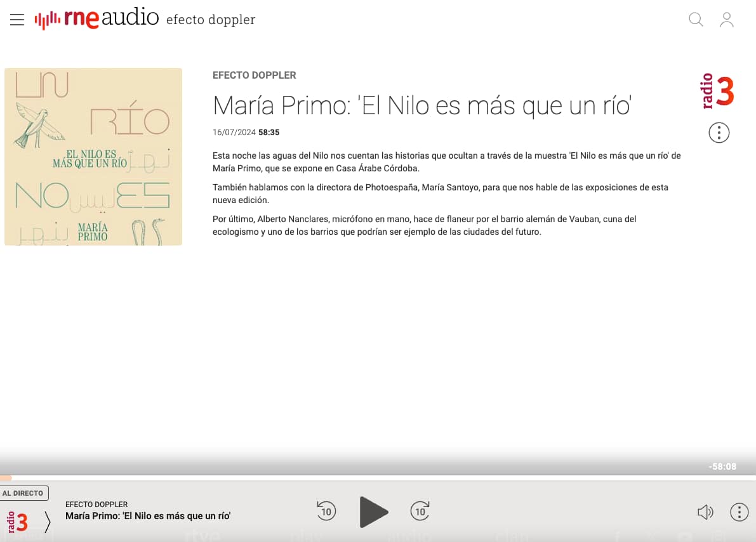Skip forward 10 seconds in the player

pos(420,511)
